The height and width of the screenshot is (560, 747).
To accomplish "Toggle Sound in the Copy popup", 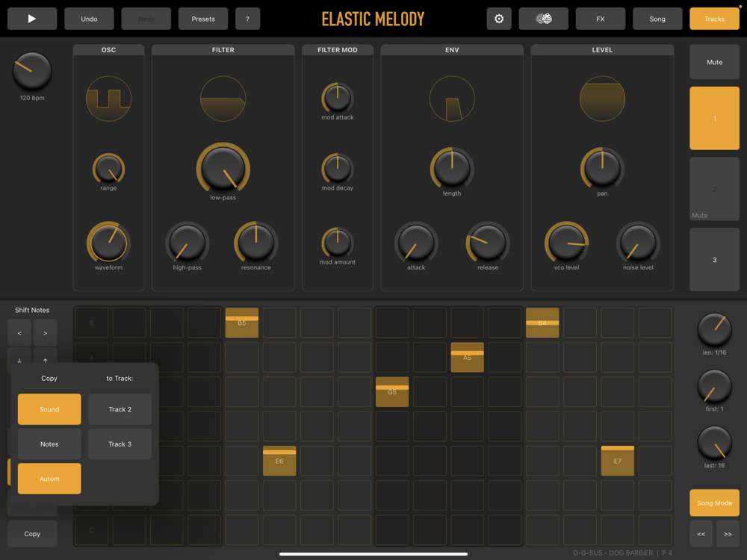I will tap(49, 409).
